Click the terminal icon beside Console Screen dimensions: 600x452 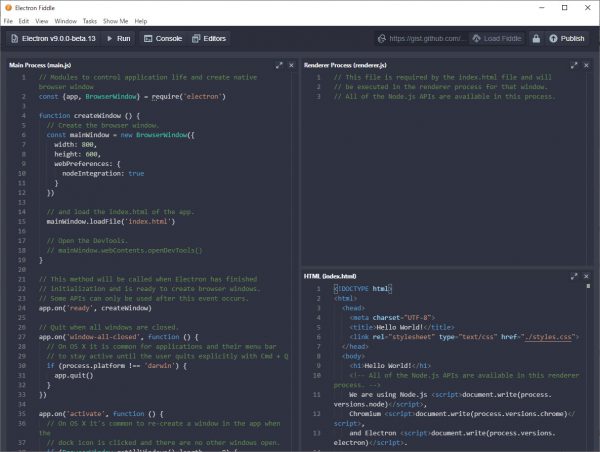(148, 39)
